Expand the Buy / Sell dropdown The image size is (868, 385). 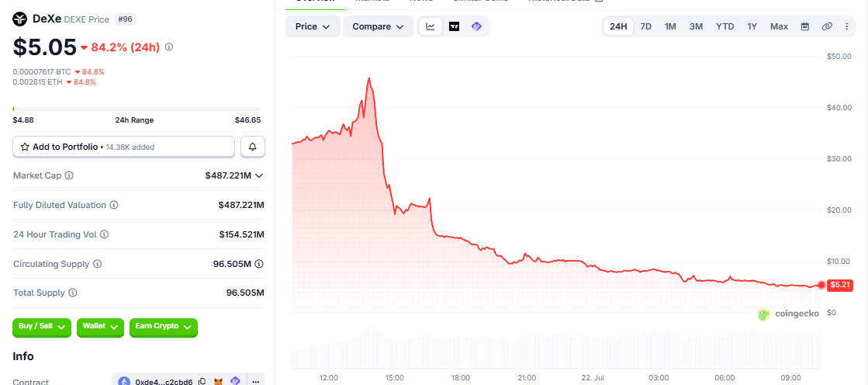coord(42,328)
